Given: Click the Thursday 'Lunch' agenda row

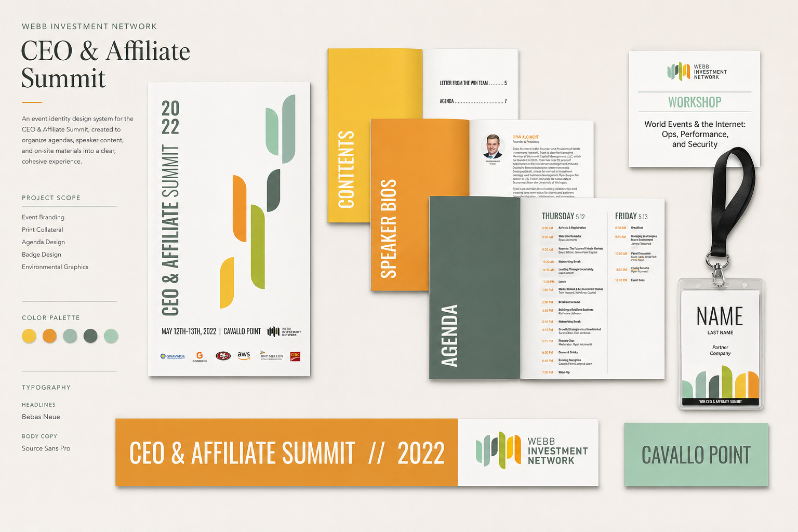Looking at the screenshot, I should [554, 282].
